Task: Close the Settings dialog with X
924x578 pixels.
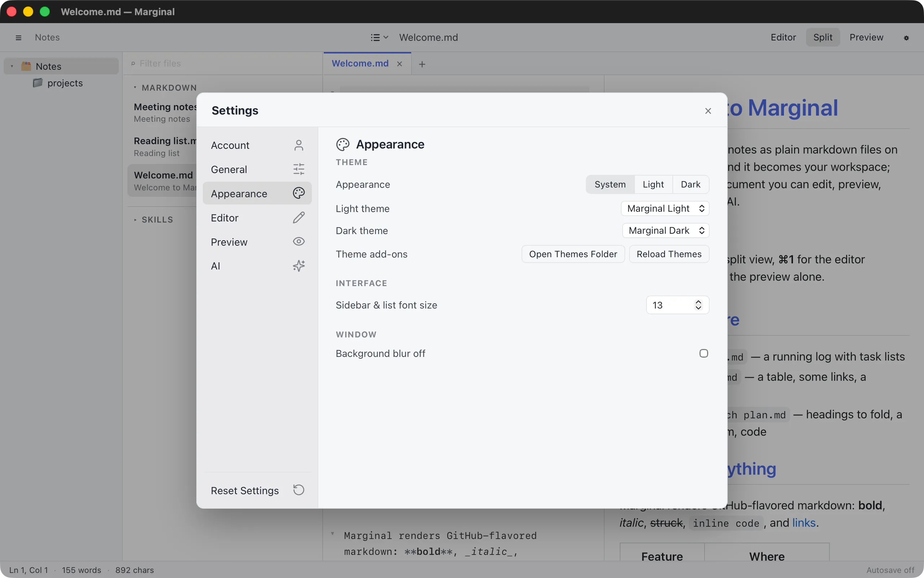Action: click(708, 111)
